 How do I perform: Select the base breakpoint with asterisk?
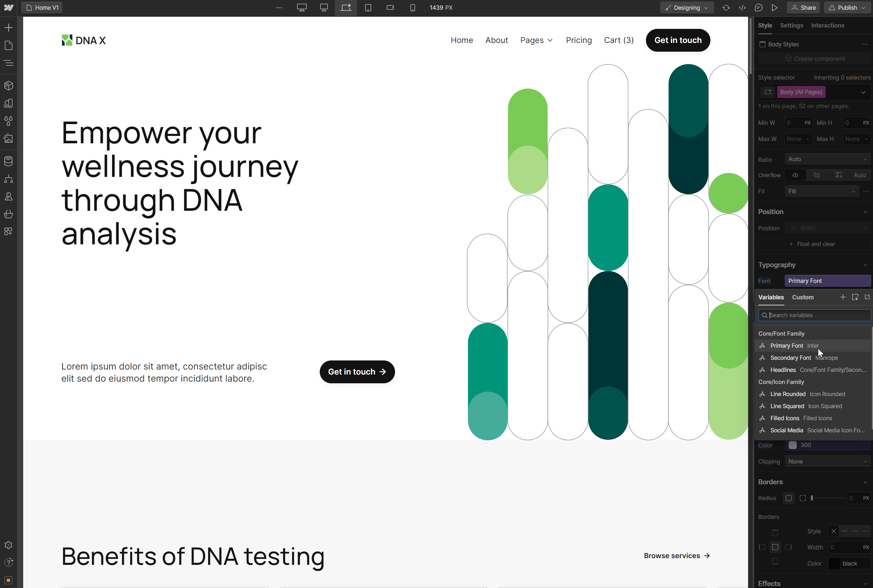click(346, 7)
